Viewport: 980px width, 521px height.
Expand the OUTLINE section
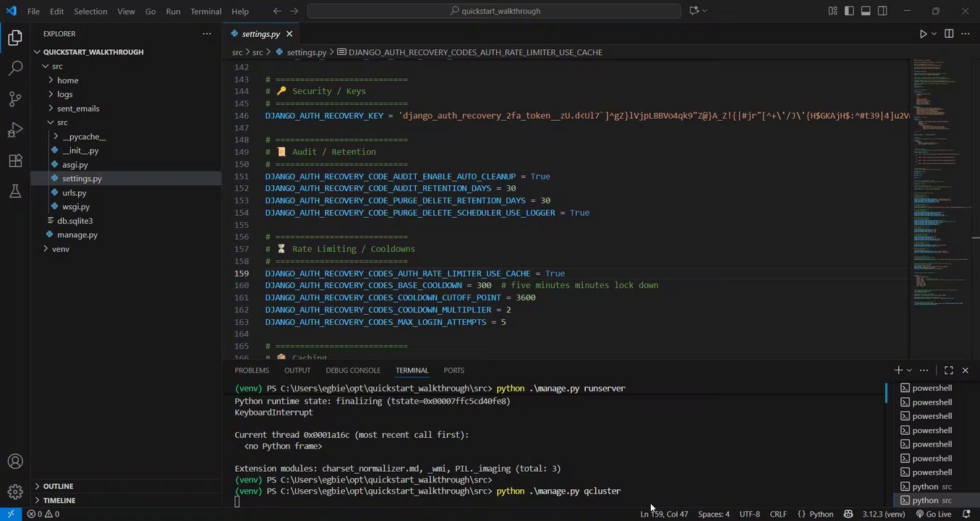click(x=58, y=486)
